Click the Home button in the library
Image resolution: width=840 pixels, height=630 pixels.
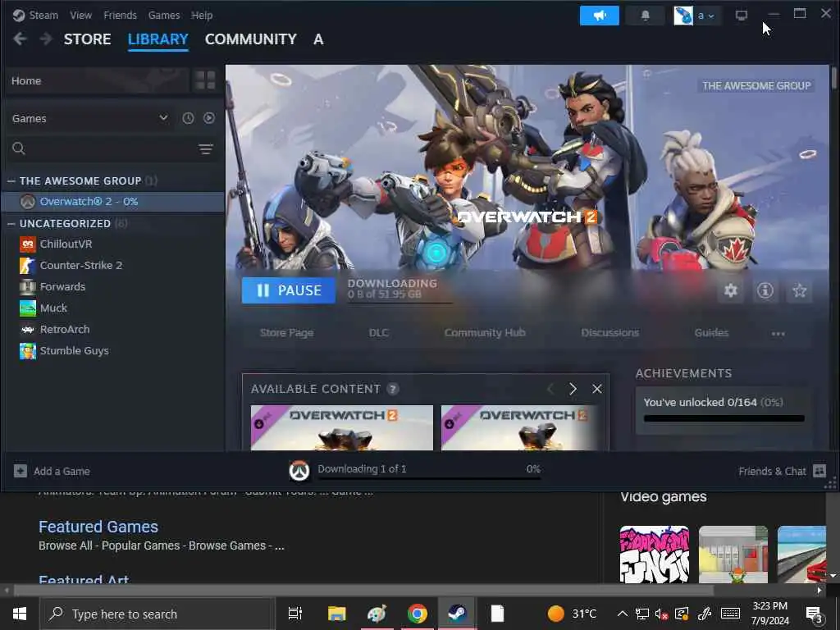pyautogui.click(x=97, y=80)
